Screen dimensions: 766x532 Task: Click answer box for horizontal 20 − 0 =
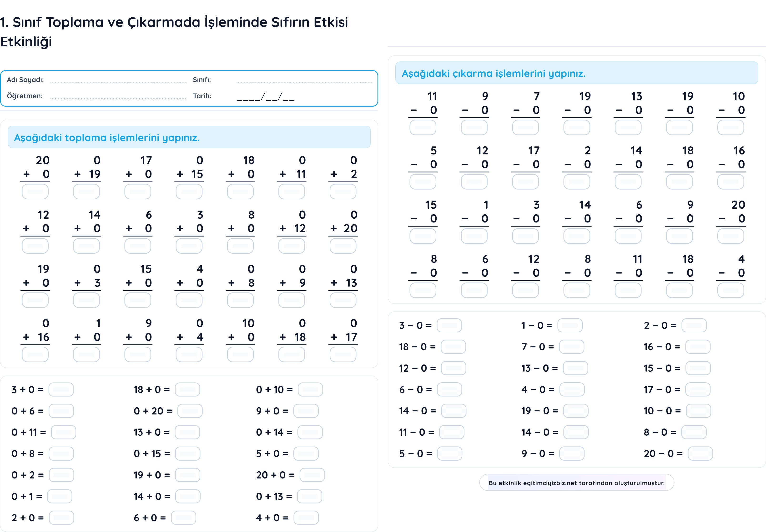[x=700, y=453]
